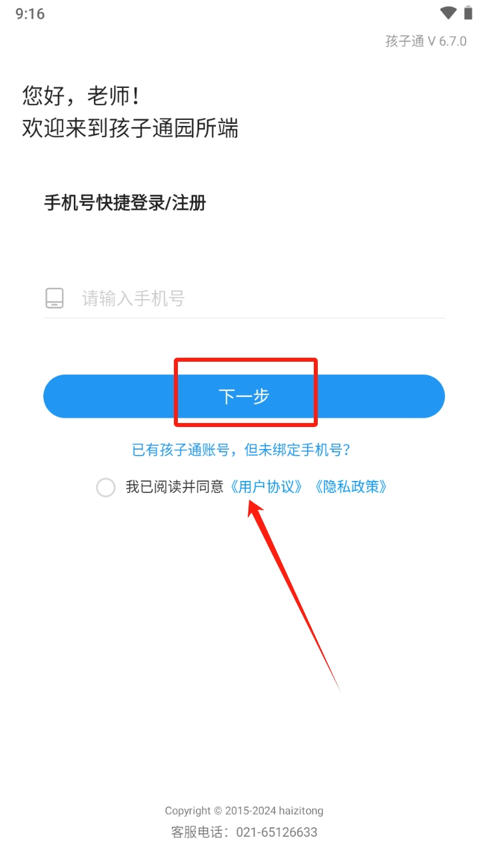
Task: Tap the 您好，老师！ greeting text
Action: pos(81,96)
